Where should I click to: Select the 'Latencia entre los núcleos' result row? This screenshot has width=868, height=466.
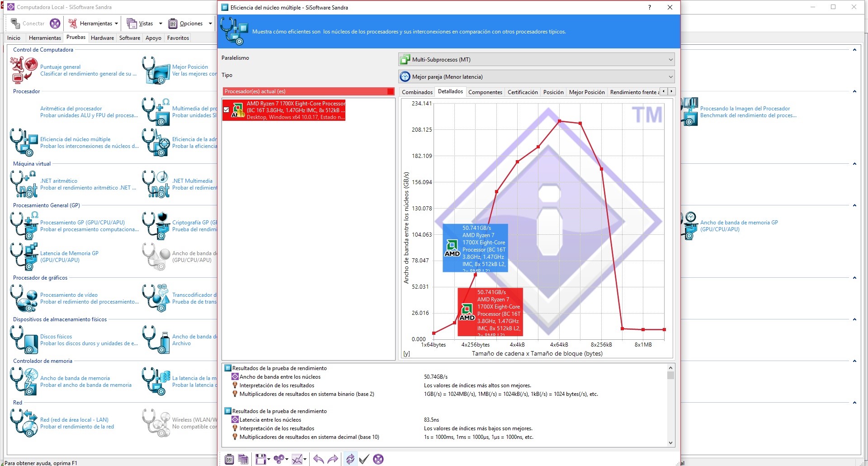[x=270, y=420]
